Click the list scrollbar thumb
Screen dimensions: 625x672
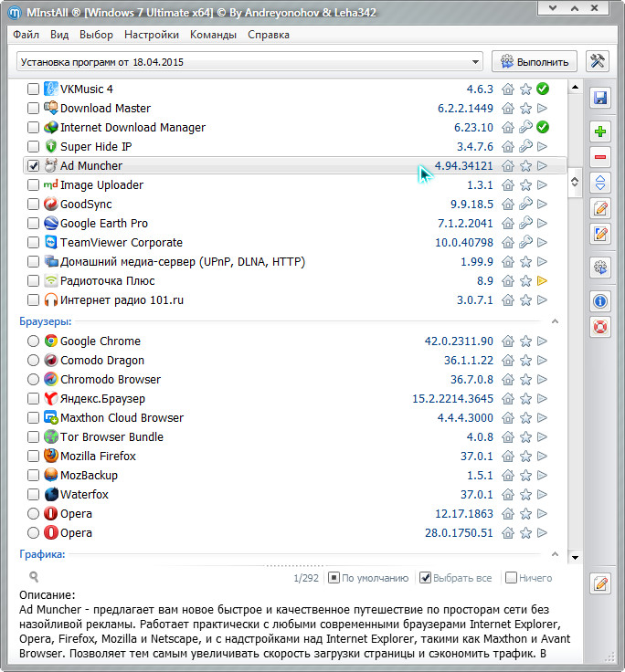click(x=576, y=182)
